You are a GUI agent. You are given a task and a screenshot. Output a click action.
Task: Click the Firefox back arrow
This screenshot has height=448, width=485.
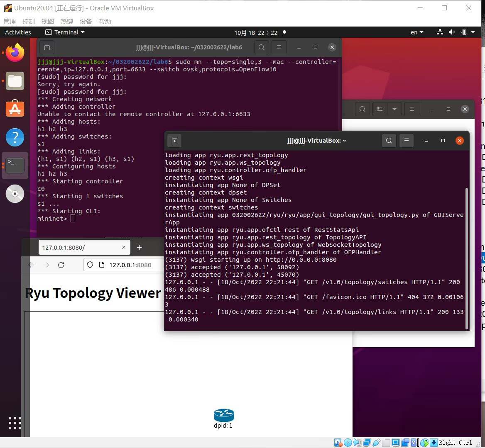pos(31,265)
